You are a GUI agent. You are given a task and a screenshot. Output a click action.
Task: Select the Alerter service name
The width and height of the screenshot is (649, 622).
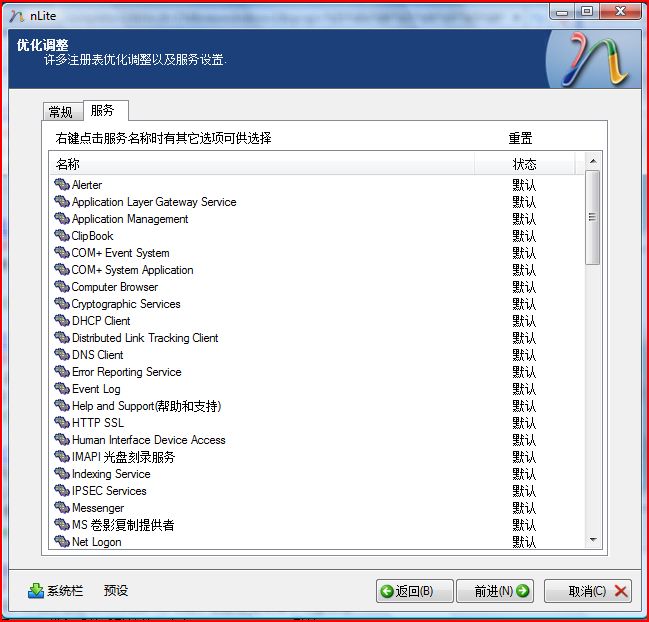click(87, 185)
